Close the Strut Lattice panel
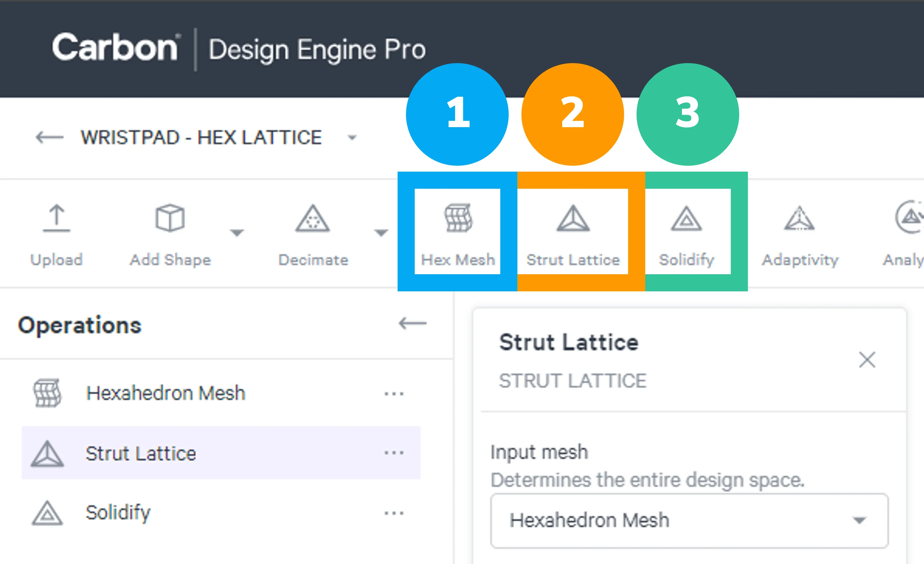Image resolution: width=924 pixels, height=564 pixels. (867, 360)
